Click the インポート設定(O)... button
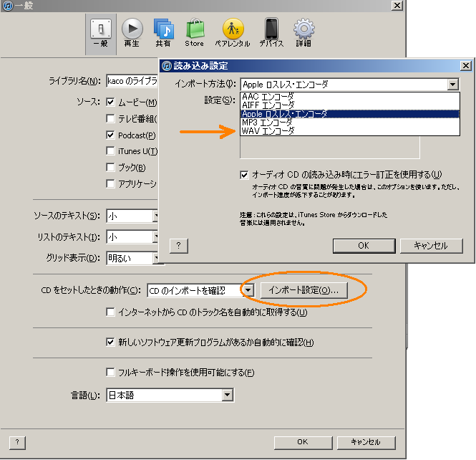The height and width of the screenshot is (460, 476). click(304, 290)
